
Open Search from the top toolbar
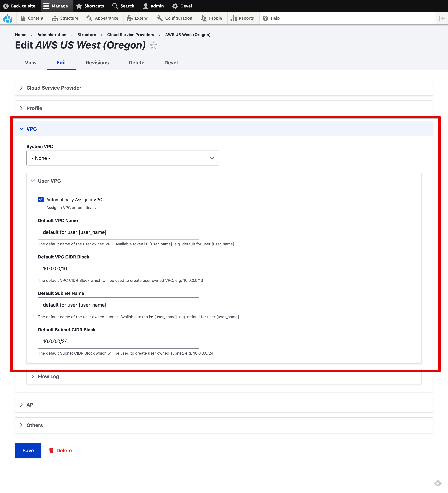[123, 6]
